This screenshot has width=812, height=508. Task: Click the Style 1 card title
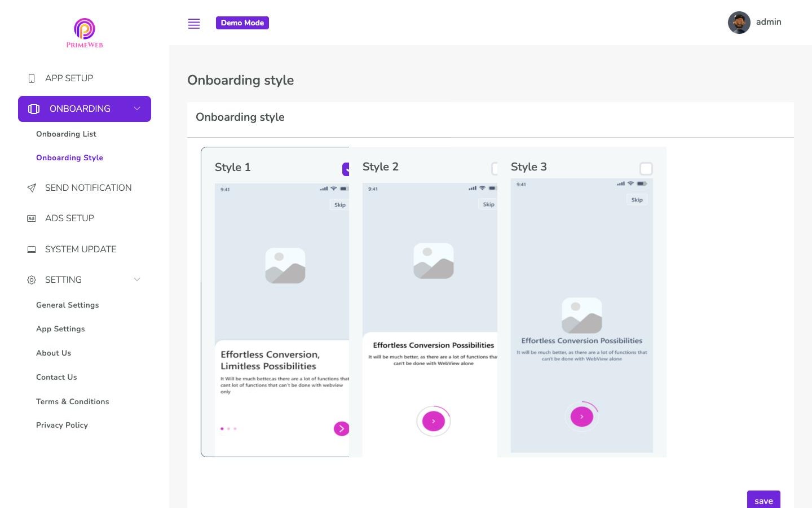click(x=232, y=168)
